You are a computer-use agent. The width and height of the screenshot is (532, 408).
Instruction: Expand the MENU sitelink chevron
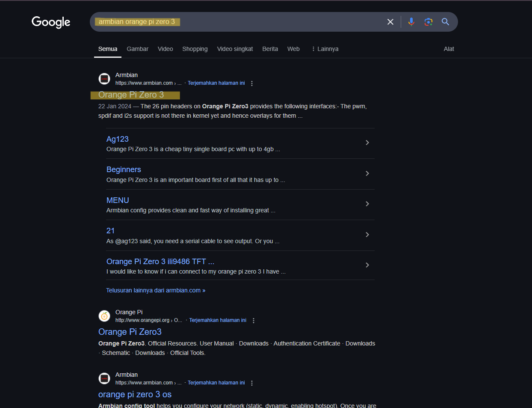click(x=367, y=204)
